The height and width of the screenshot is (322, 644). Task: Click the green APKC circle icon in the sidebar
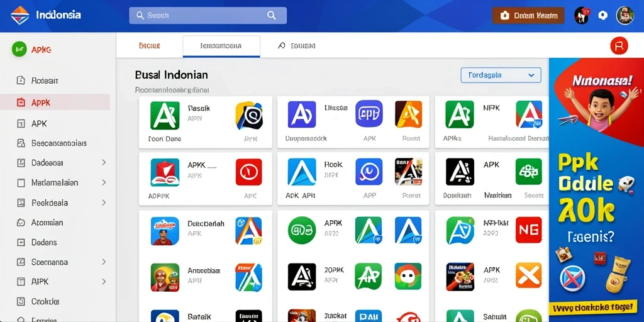click(x=19, y=49)
